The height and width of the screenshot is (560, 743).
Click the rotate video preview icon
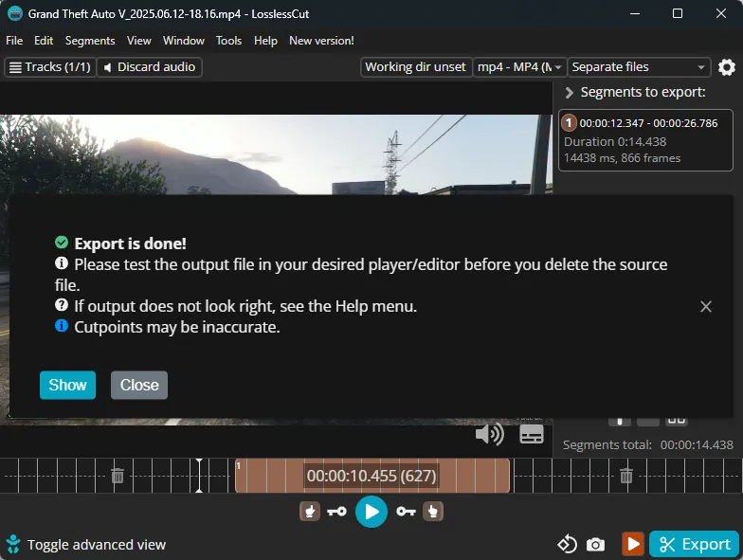(x=567, y=544)
